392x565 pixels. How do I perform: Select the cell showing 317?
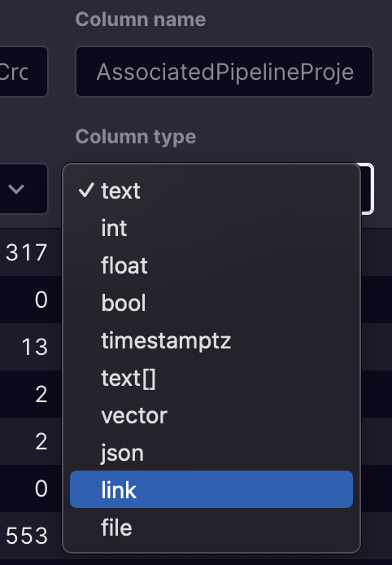click(x=27, y=252)
